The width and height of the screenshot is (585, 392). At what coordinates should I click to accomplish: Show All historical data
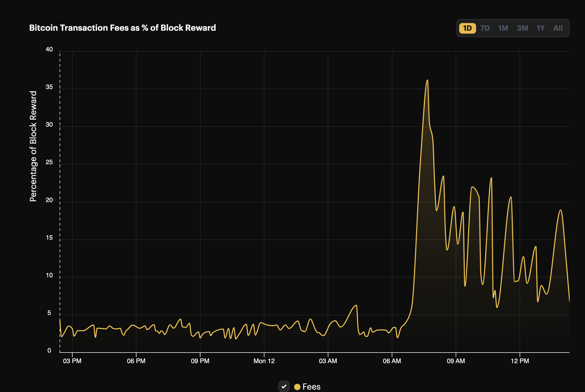point(558,28)
